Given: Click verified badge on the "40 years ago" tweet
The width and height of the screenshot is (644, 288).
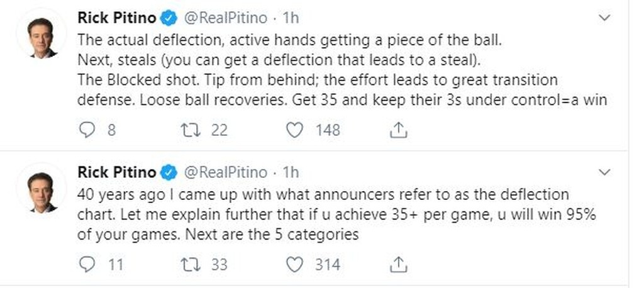Looking at the screenshot, I should [169, 172].
